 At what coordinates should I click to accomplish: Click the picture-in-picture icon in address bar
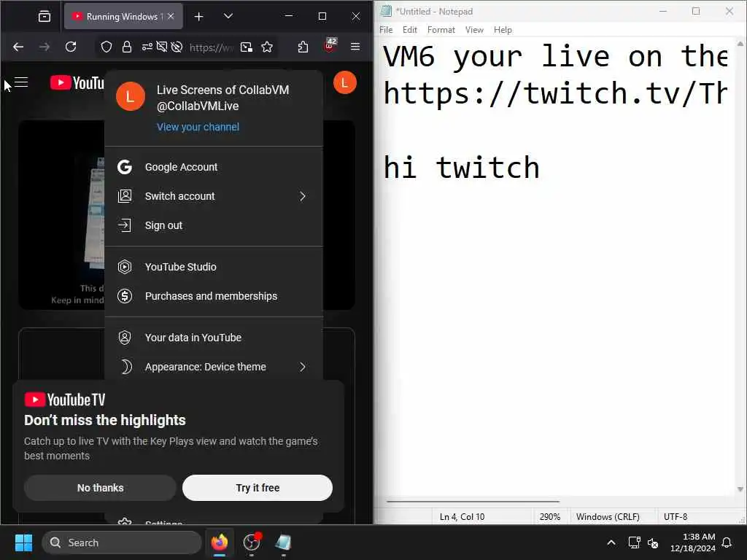point(247,47)
